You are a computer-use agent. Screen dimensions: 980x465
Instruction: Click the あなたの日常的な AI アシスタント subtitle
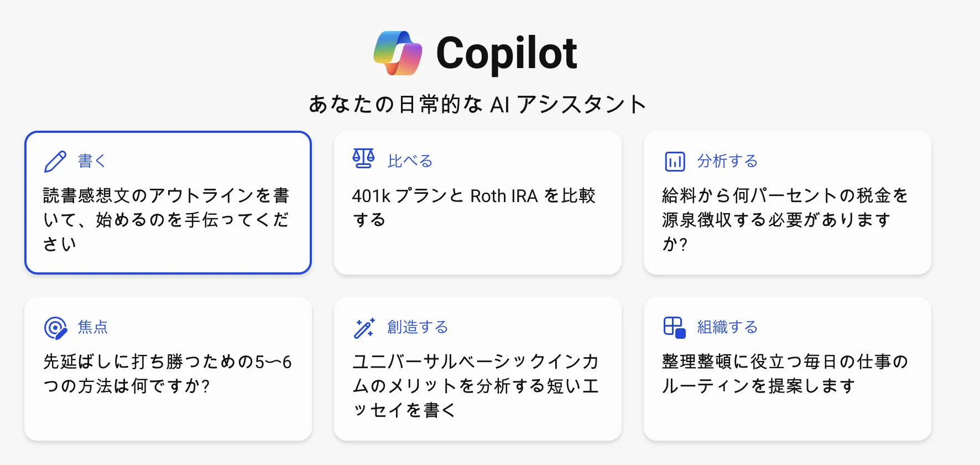point(478,103)
